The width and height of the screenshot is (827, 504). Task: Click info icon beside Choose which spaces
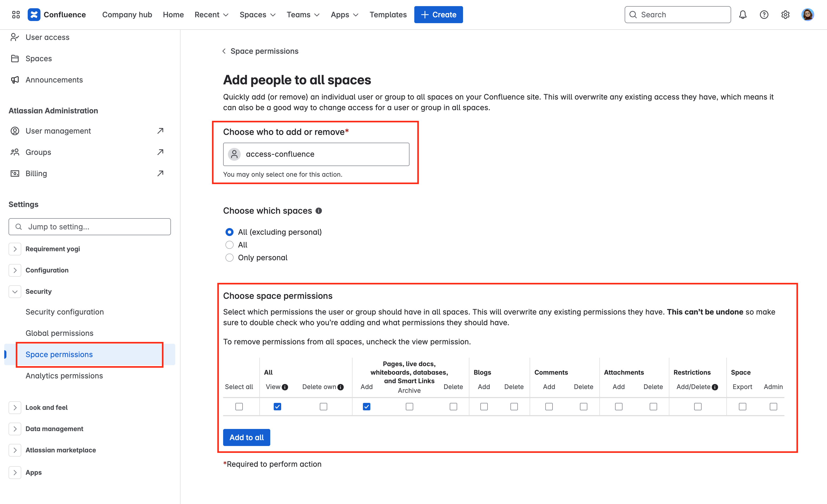pyautogui.click(x=318, y=210)
